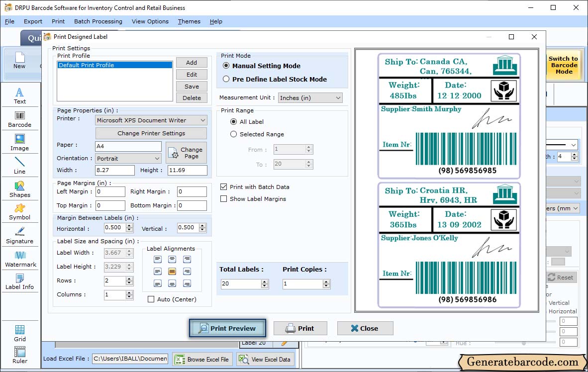This screenshot has width=588, height=372.
Task: Click View Excel Data button
Action: [266, 359]
